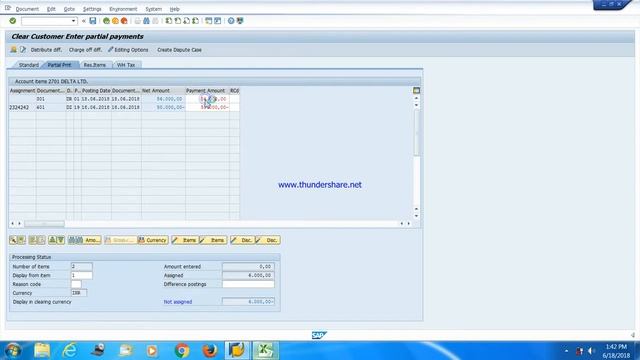The image size is (640, 360).
Task: Open the Settings menu
Action: 92,9
